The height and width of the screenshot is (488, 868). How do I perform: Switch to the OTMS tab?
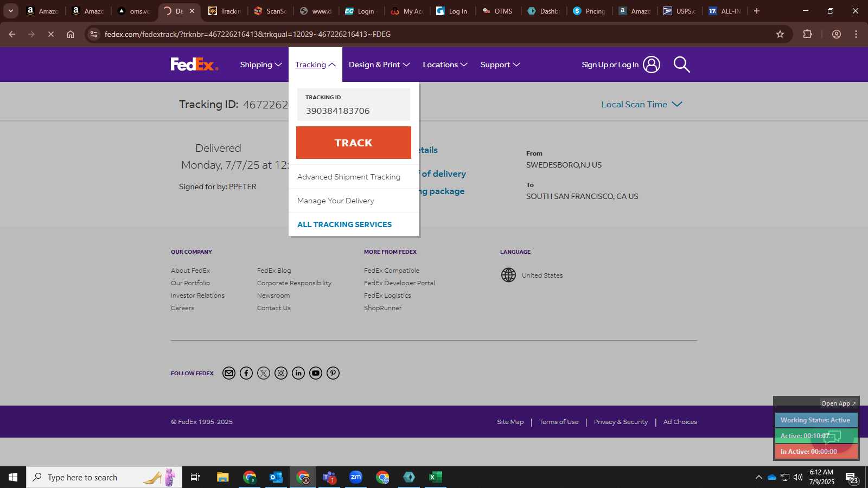click(498, 11)
